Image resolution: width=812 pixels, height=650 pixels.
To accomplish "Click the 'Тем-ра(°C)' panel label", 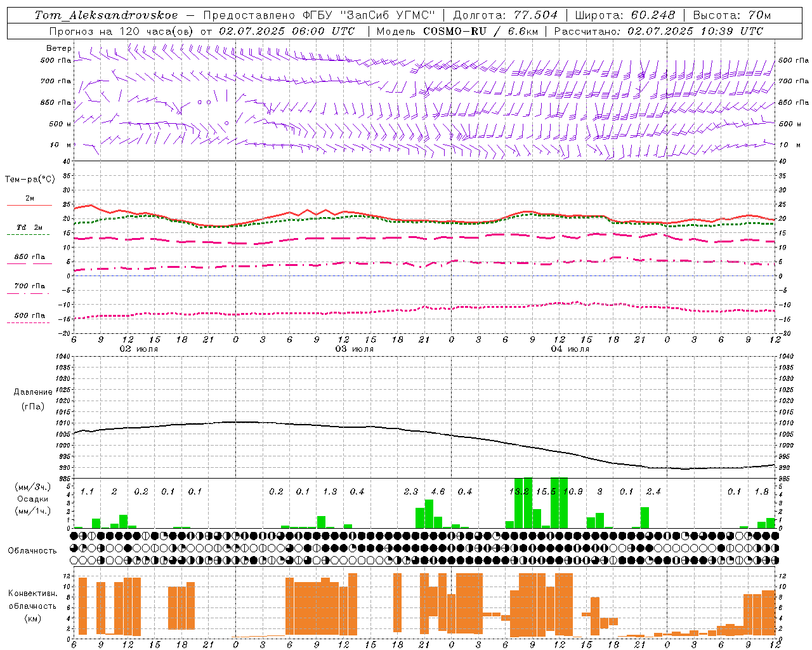I will [29, 179].
